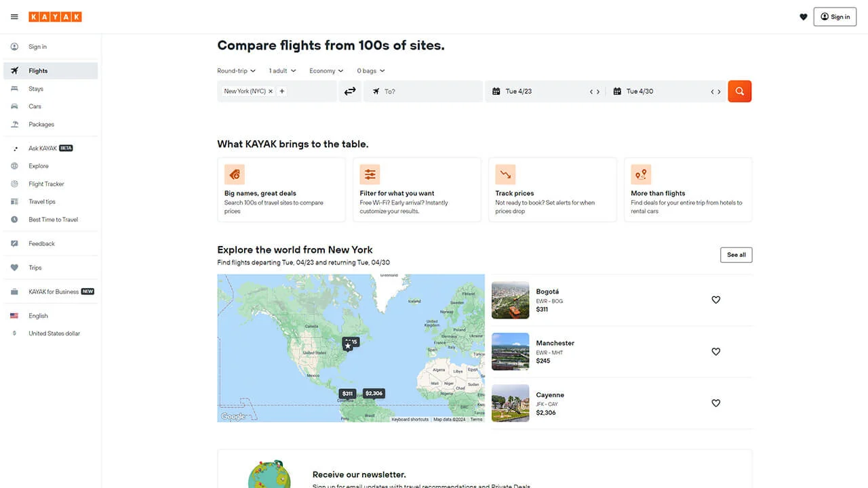
Task: Open the map Terms link
Action: (477, 420)
